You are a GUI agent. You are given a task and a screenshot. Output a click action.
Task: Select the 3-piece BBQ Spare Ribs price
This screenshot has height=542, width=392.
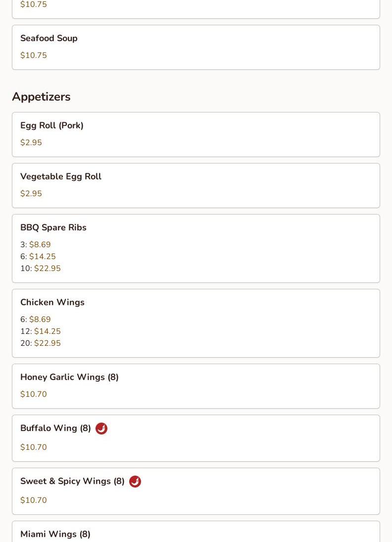[36, 244]
